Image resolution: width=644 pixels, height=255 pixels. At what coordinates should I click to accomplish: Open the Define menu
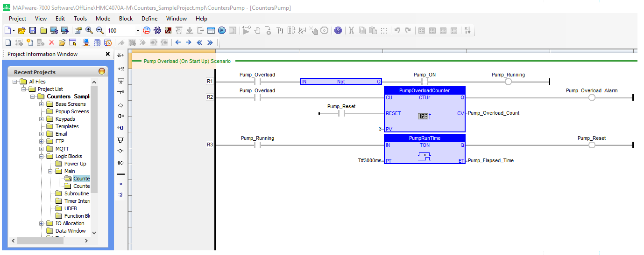point(149,19)
